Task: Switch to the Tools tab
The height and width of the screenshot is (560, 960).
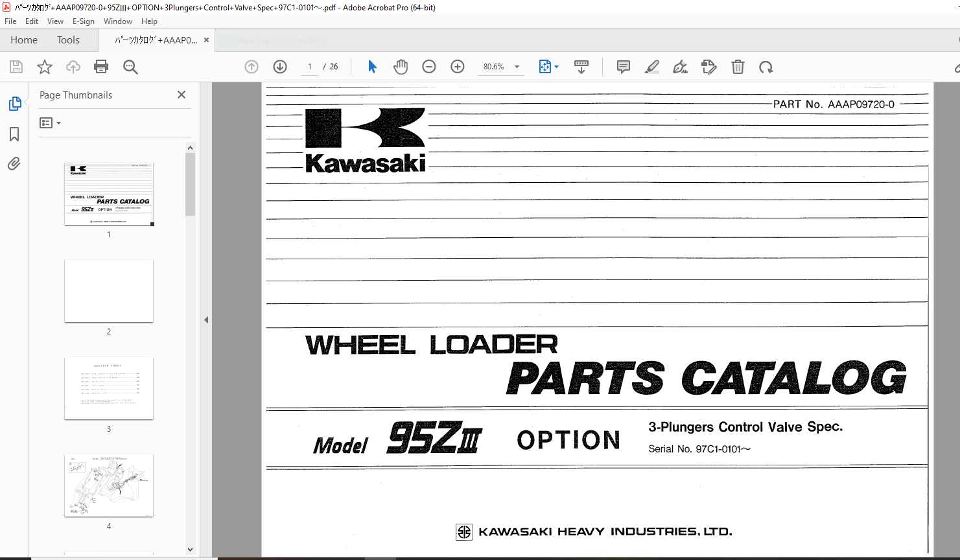Action: [x=68, y=40]
